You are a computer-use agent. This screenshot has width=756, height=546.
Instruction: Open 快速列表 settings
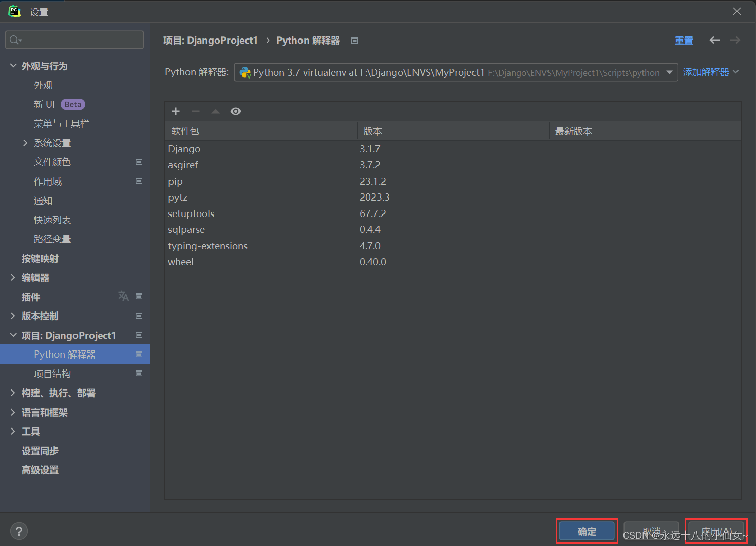click(x=52, y=220)
